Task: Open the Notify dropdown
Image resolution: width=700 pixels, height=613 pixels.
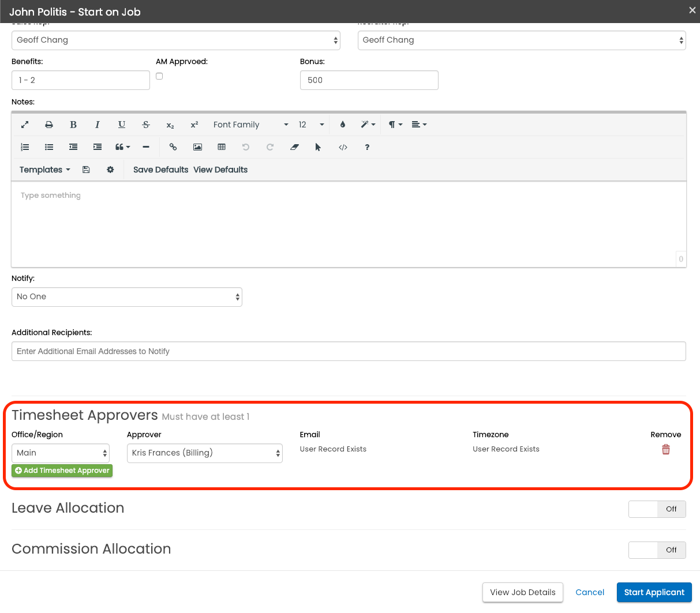Action: [x=127, y=297]
